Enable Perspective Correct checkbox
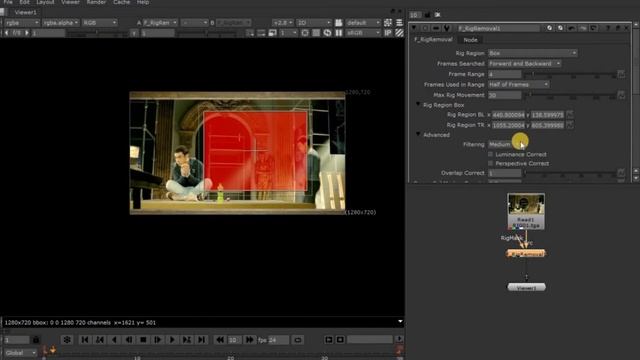The width and height of the screenshot is (640, 360). click(491, 163)
